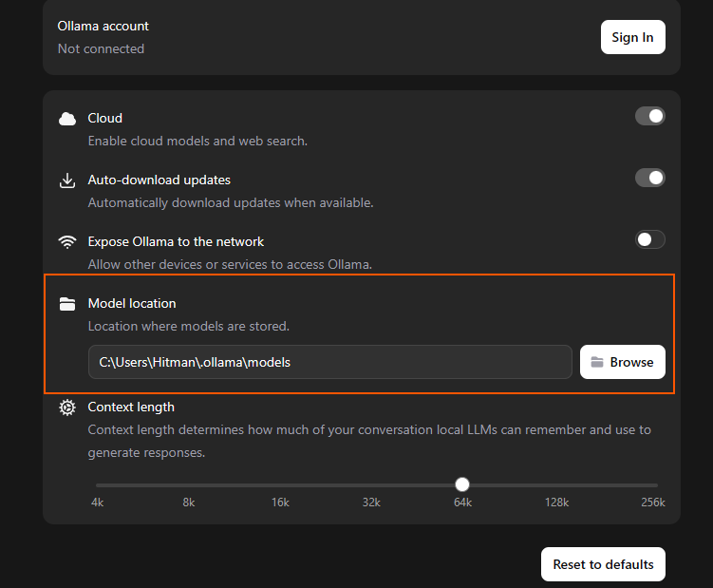This screenshot has height=588, width=713.
Task: Click Reset to defaults
Action: click(603, 564)
